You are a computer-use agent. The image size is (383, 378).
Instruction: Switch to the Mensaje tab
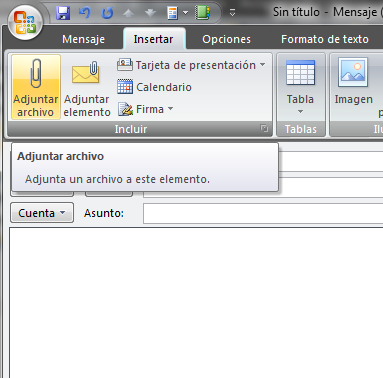pyautogui.click(x=83, y=39)
